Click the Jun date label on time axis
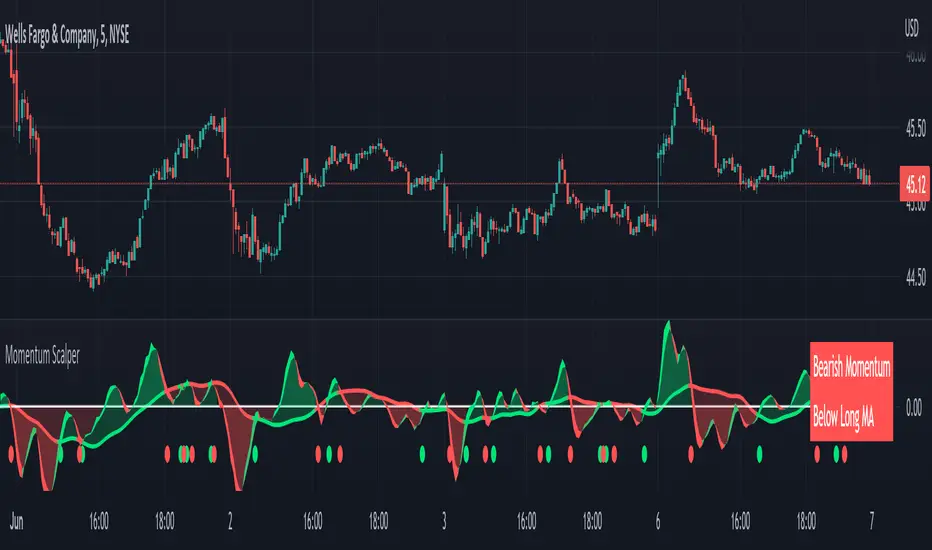 17,521
